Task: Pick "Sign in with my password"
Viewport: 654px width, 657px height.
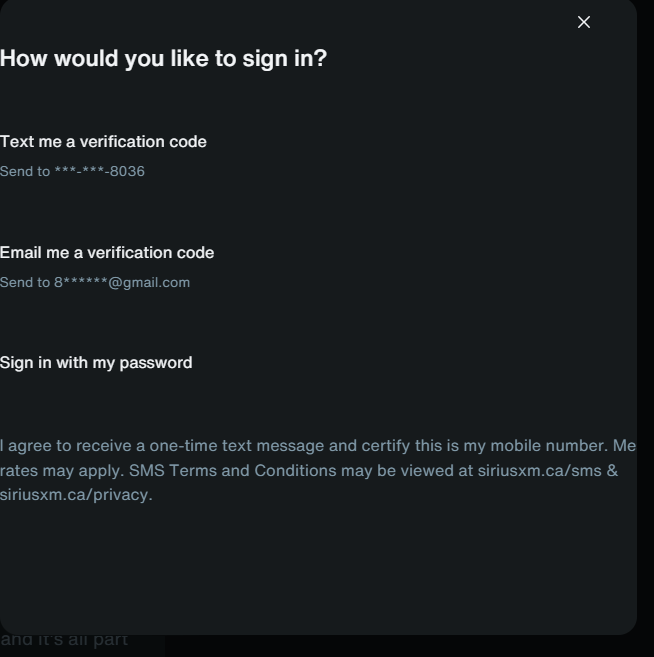Action: [96, 363]
